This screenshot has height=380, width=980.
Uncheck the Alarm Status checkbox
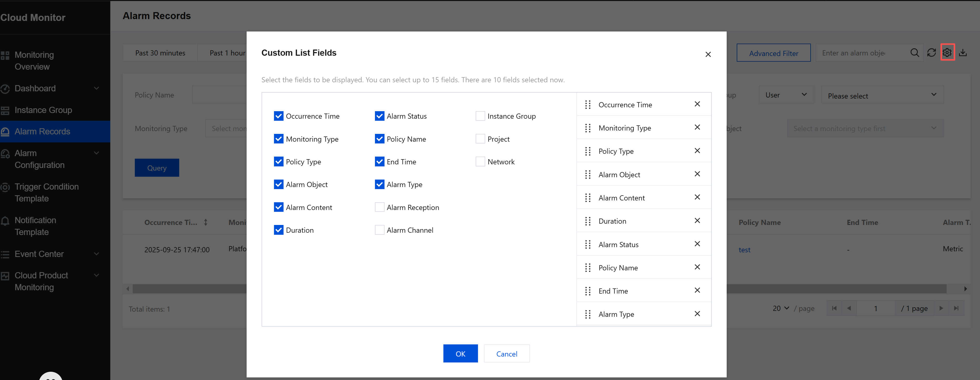pos(379,116)
